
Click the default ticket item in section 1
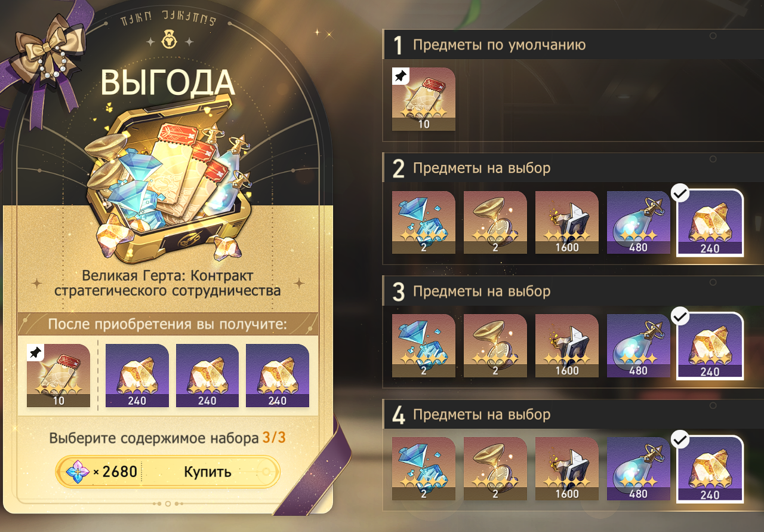pos(424,99)
